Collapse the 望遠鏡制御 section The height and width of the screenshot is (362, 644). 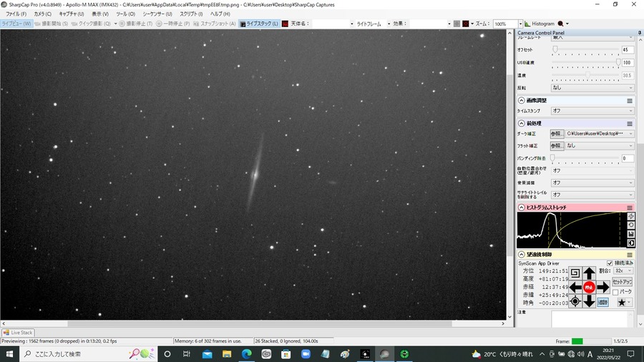tap(521, 255)
